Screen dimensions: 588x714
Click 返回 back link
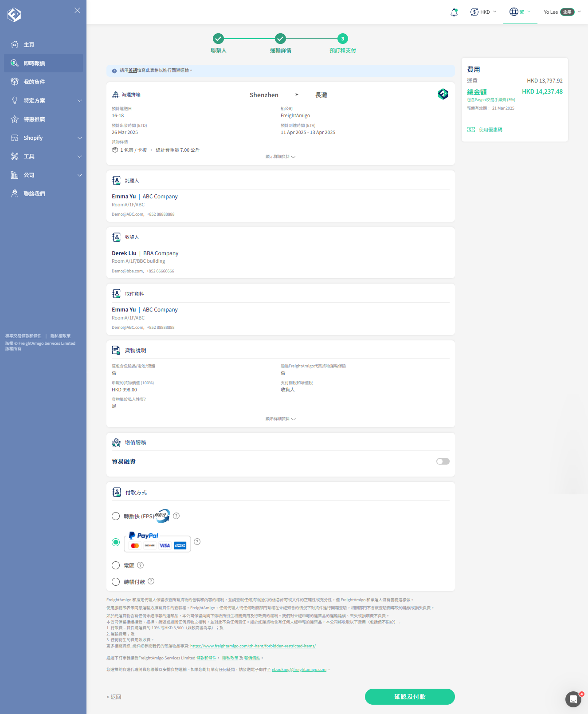click(114, 697)
